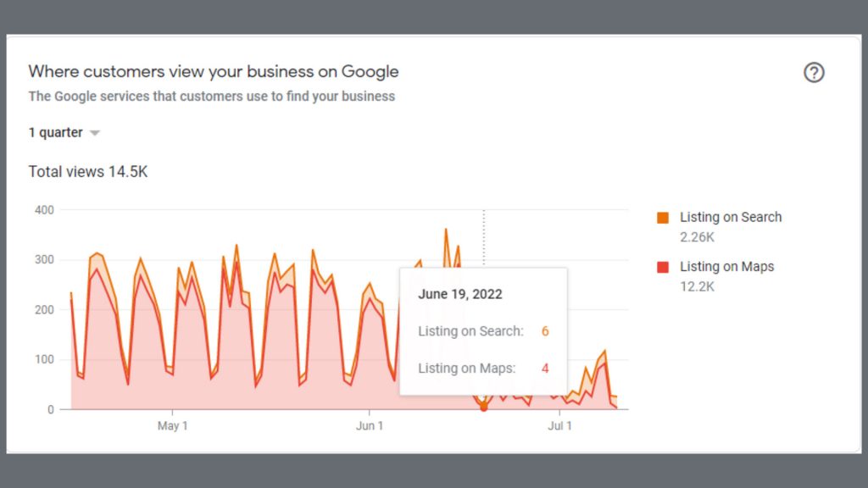Open the help question mark icon
This screenshot has height=488, width=868.
point(814,73)
